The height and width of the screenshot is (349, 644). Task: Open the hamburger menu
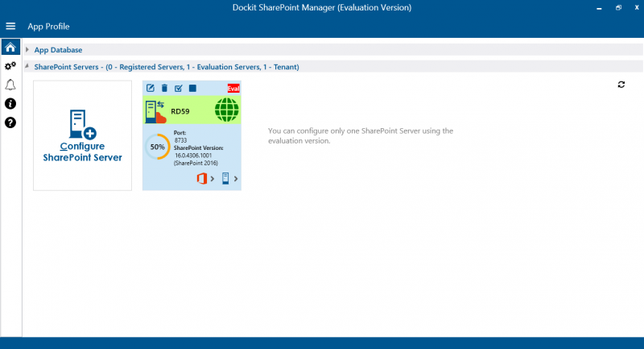(10, 27)
